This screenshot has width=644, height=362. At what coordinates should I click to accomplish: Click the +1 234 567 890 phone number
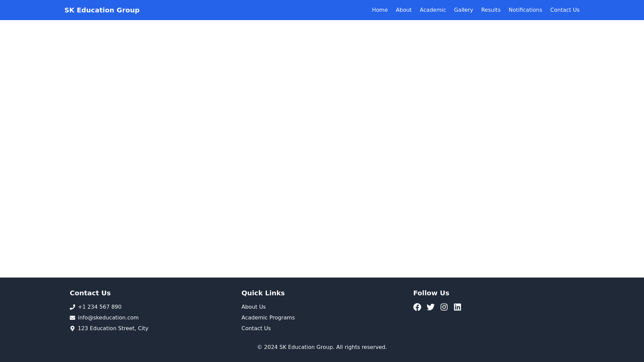100,307
